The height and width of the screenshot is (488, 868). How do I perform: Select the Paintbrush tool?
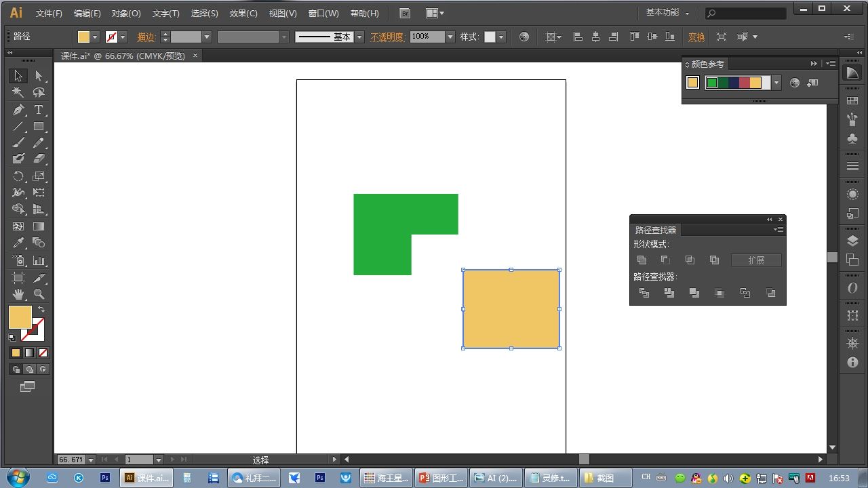(18, 143)
